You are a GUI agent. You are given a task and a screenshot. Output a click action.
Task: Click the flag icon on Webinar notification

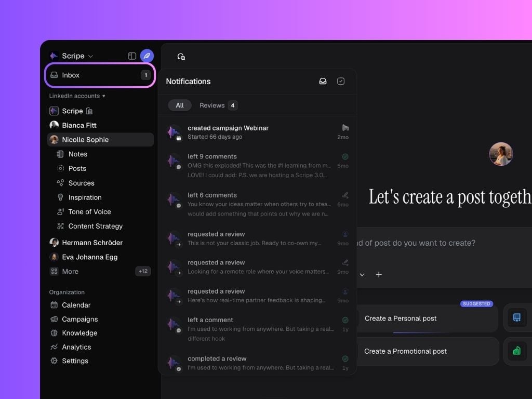point(345,128)
